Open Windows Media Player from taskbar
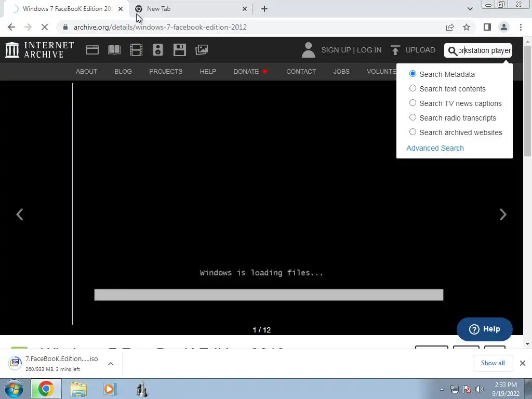Image resolution: width=532 pixels, height=399 pixels. click(110, 389)
